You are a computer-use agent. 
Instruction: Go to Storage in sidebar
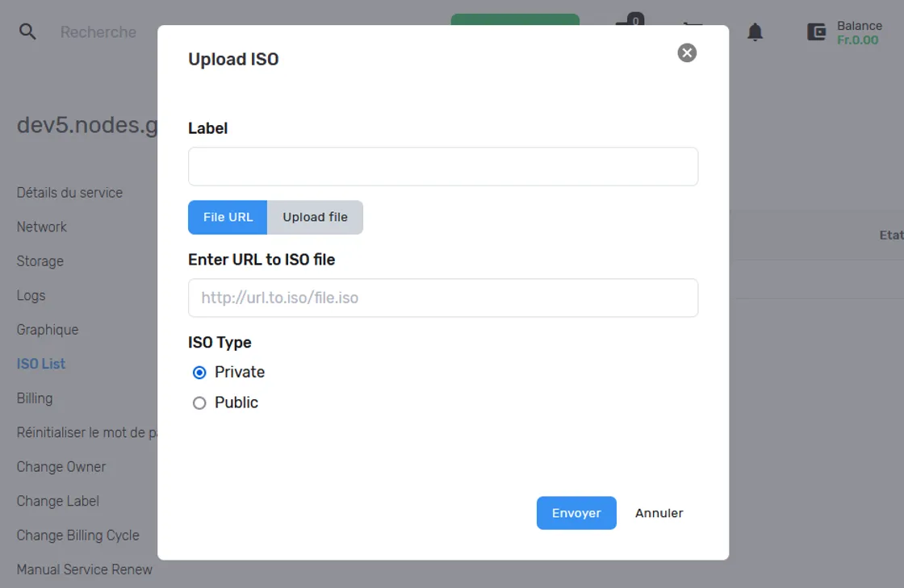[40, 261]
